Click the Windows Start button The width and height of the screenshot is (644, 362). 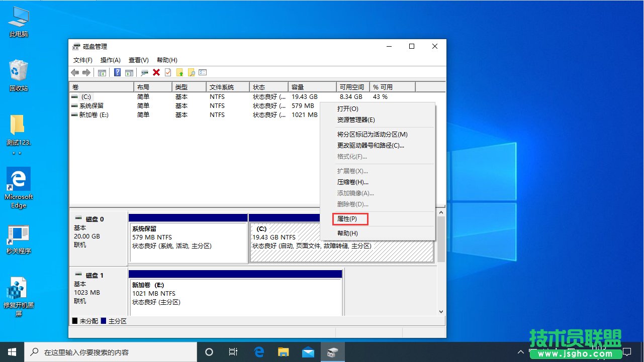point(12,352)
